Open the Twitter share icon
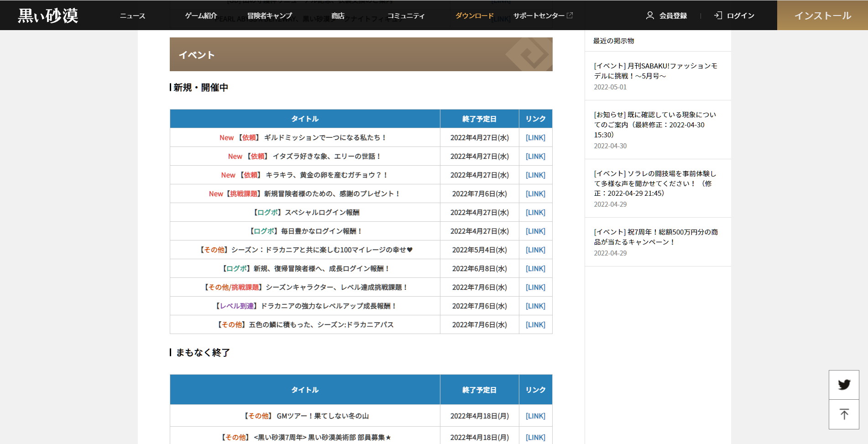This screenshot has width=868, height=444. [844, 385]
